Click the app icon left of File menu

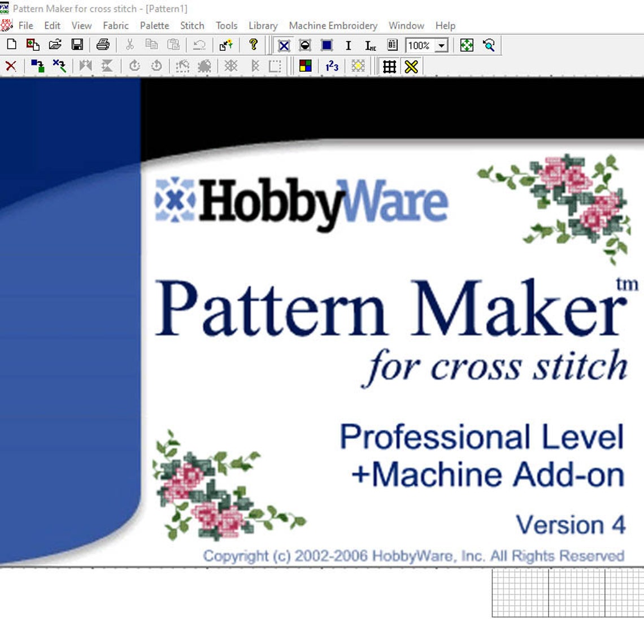(6, 25)
